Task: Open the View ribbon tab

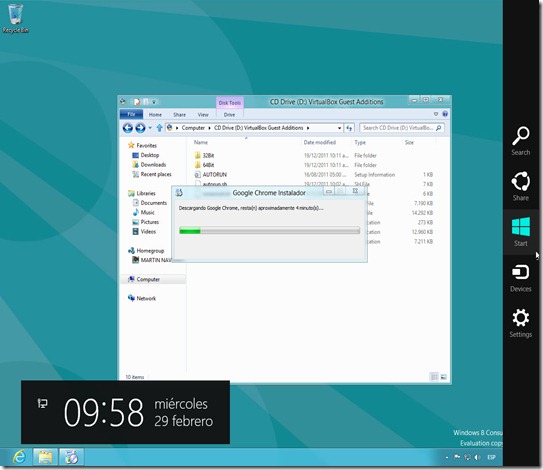Action: coord(203,115)
